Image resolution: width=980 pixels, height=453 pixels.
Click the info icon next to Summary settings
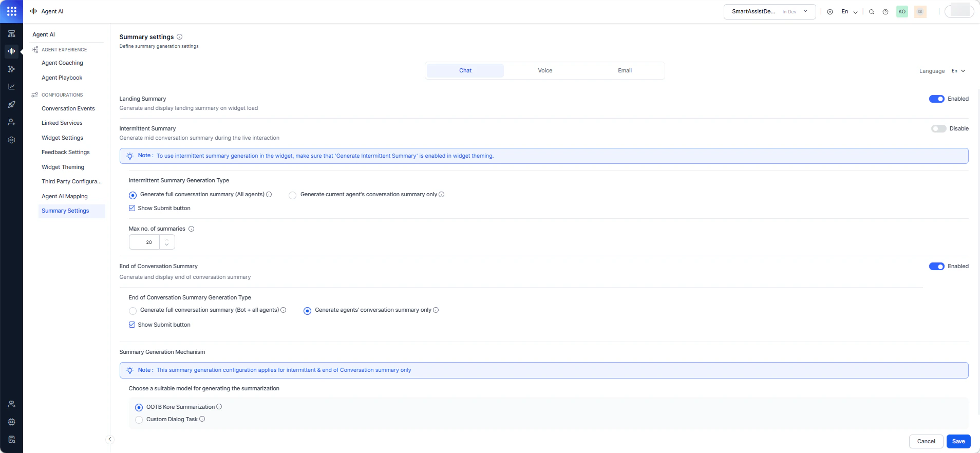pos(179,37)
